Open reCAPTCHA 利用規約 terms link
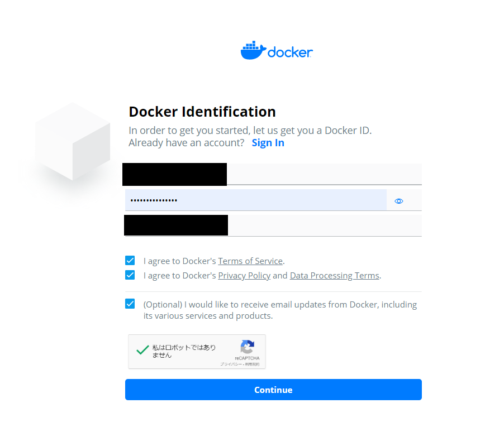The height and width of the screenshot is (432, 504). click(x=253, y=364)
